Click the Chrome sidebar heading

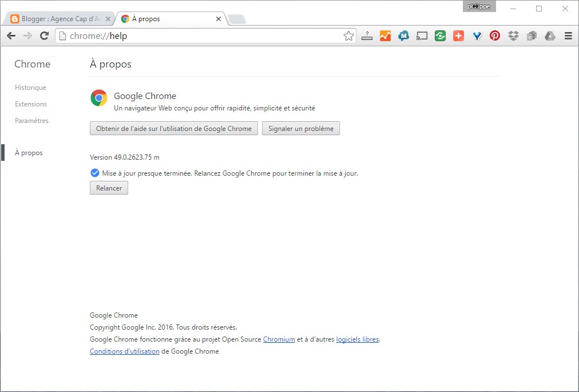32,64
